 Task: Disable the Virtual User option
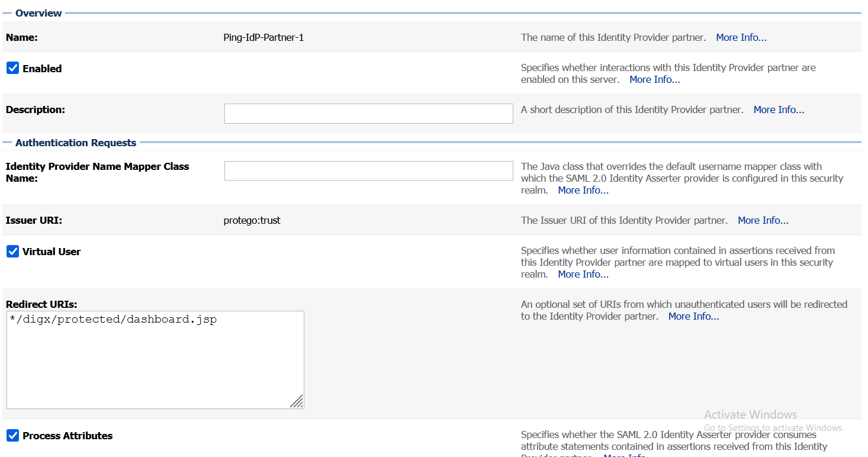(12, 251)
